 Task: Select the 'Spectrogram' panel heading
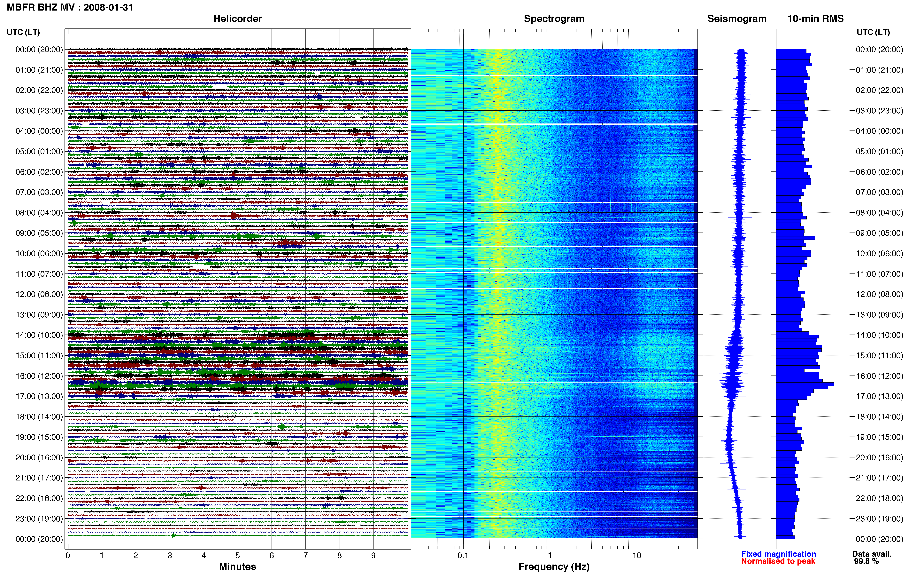tap(554, 19)
